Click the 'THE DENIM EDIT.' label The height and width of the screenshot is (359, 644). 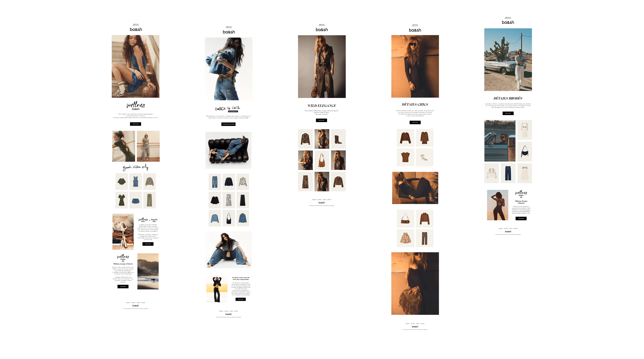coord(233,111)
